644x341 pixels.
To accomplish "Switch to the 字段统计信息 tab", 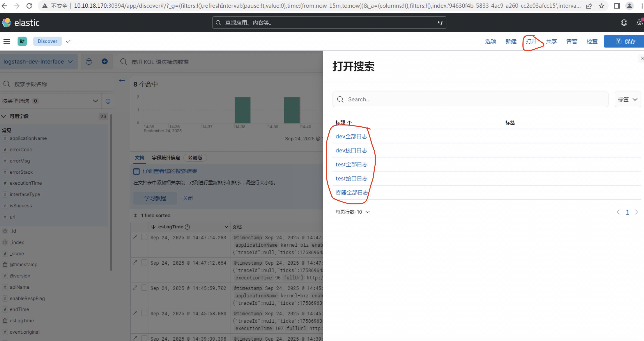I will coord(166,158).
